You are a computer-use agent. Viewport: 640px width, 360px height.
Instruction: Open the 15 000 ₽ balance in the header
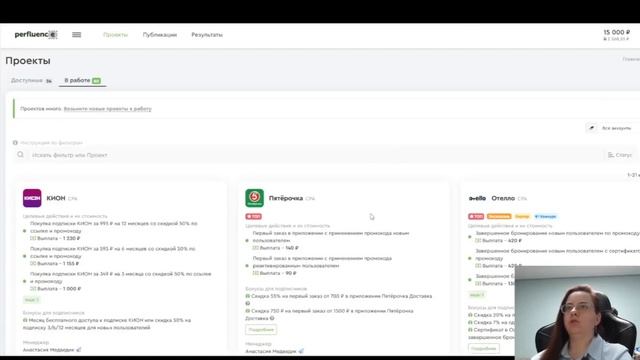pyautogui.click(x=616, y=32)
